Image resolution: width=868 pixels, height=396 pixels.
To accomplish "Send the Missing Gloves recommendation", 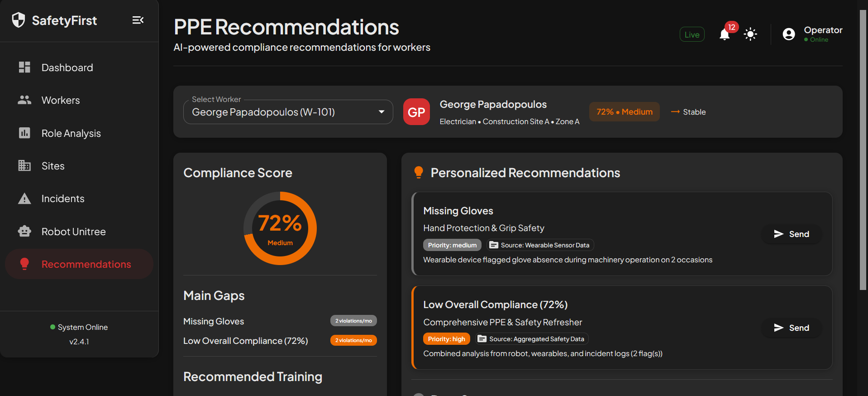I will point(792,234).
